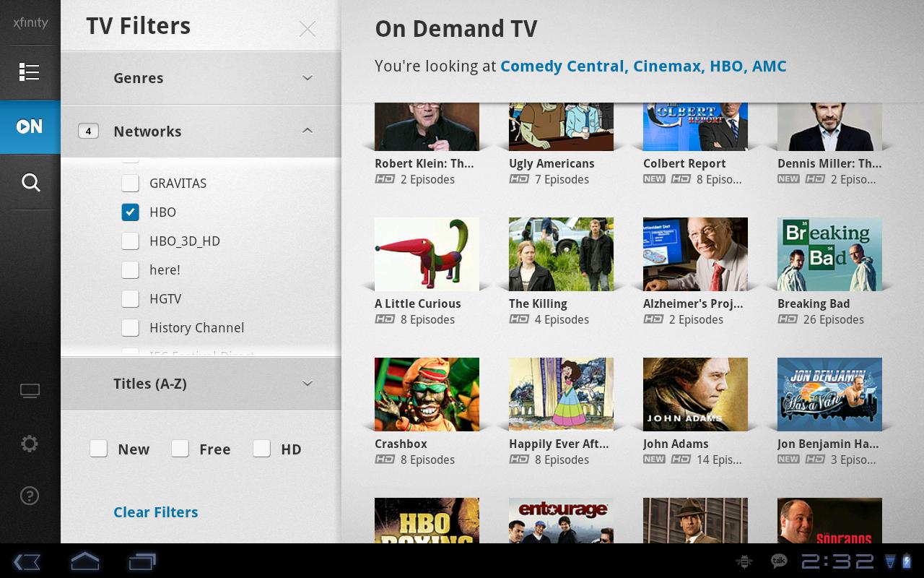Open Alzheimer's Project thumbnail
The image size is (924, 578).
(695, 254)
